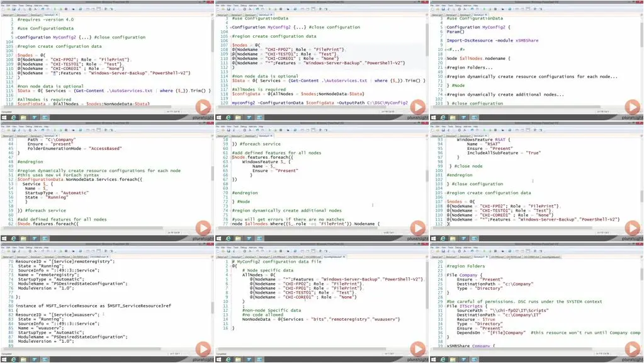Close the active tab in '#requires -version 4.0' thumbnail

57,14
